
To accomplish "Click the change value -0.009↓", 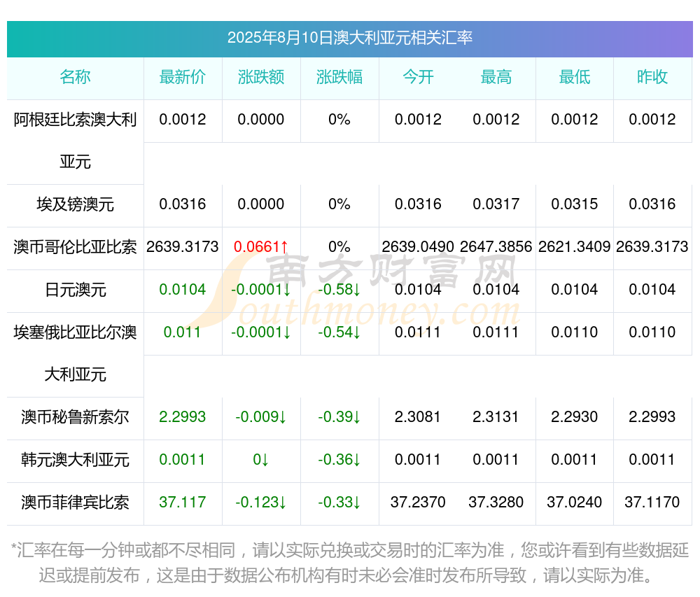I will (x=260, y=416).
